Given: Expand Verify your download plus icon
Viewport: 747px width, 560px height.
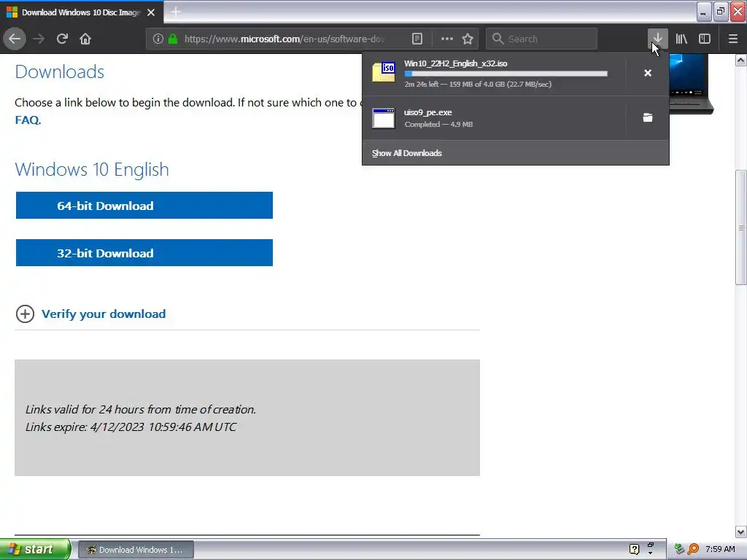Looking at the screenshot, I should pyautogui.click(x=25, y=314).
